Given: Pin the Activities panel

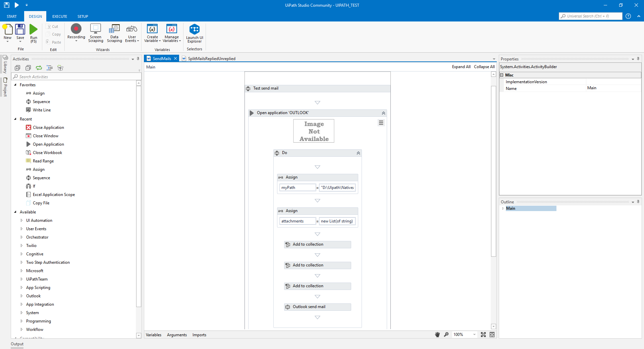Looking at the screenshot, I should coord(138,59).
